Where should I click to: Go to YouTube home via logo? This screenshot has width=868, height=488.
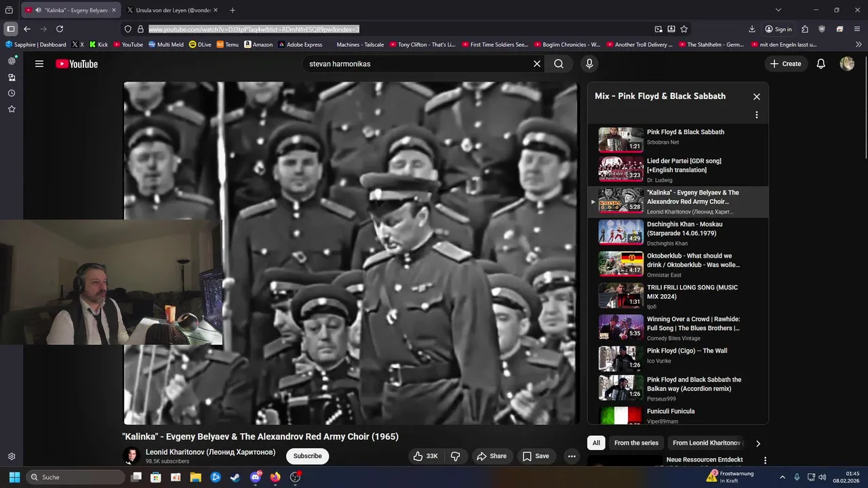pyautogui.click(x=77, y=64)
